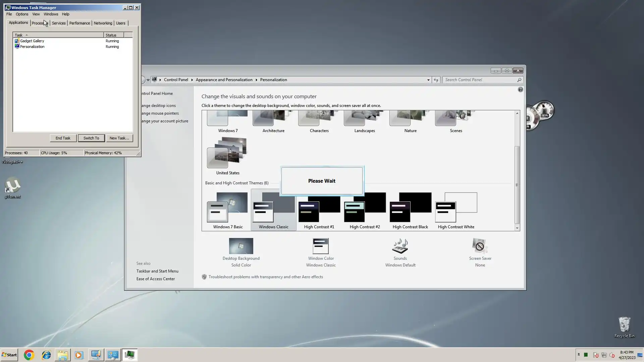Screen dimensions: 644x362
Task: Click refresh icon beside address bar
Action: point(436,80)
